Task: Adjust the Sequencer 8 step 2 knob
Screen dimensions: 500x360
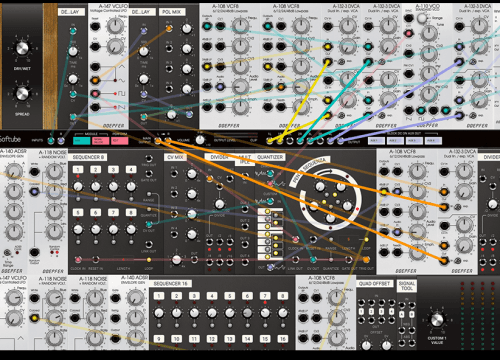Action: 96,186
